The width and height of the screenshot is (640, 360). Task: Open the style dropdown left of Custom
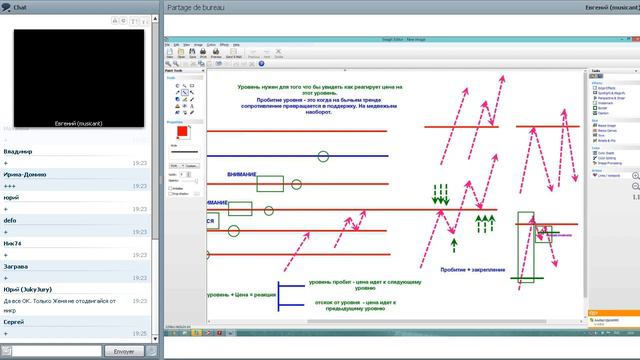(x=177, y=166)
